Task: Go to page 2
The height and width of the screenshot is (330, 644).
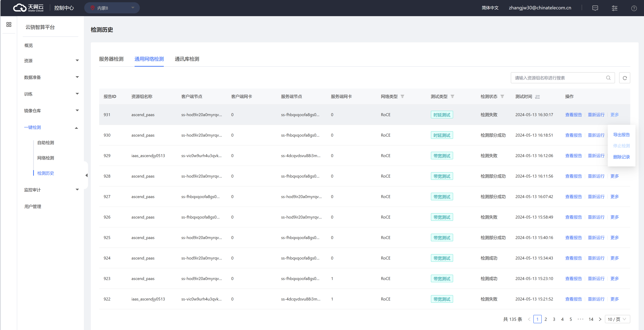Action: 546,319
